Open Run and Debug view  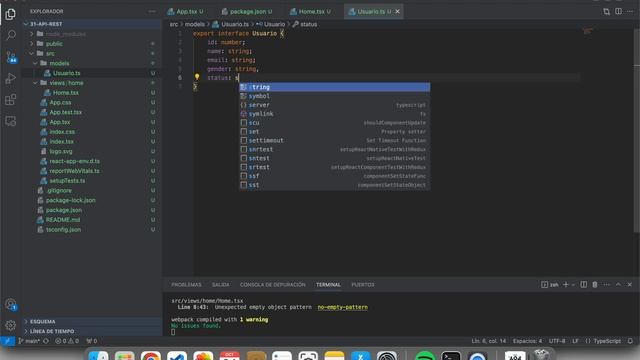[11, 78]
